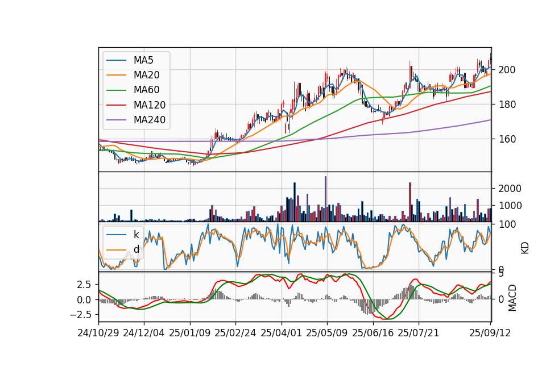Click the MA5 legend label
Screen dimensions: 546x392
143,60
